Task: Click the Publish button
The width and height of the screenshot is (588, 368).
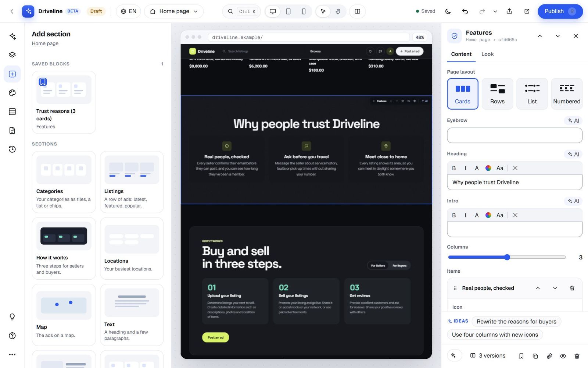Action: [x=560, y=11]
